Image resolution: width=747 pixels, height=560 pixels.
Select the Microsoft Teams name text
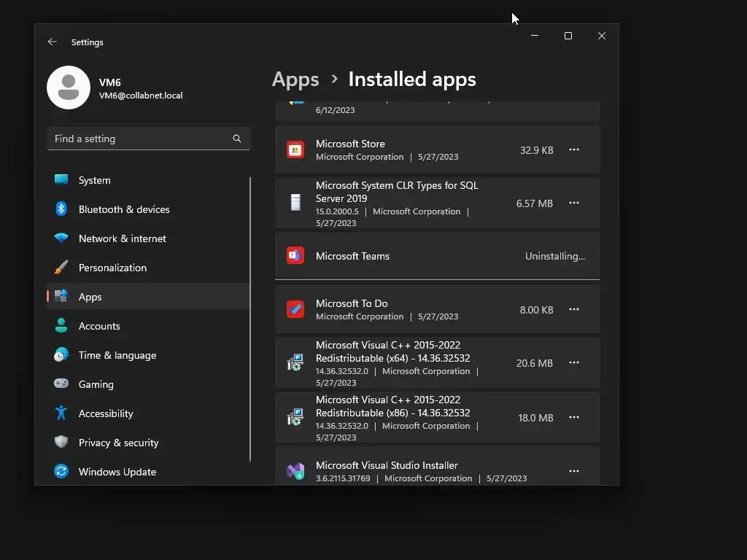coord(352,256)
